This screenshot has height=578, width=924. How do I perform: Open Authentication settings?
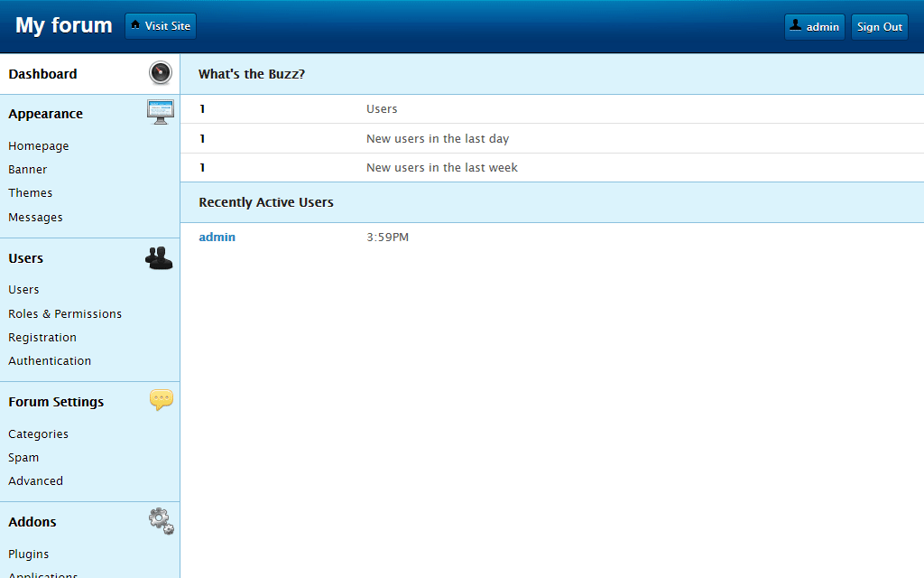[50, 361]
